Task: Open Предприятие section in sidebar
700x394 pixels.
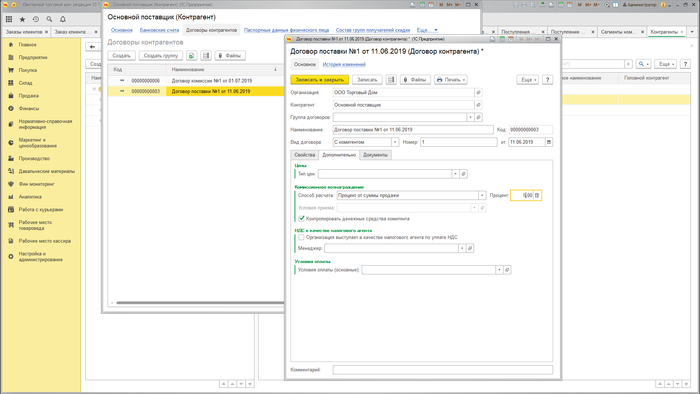Action: tap(33, 58)
